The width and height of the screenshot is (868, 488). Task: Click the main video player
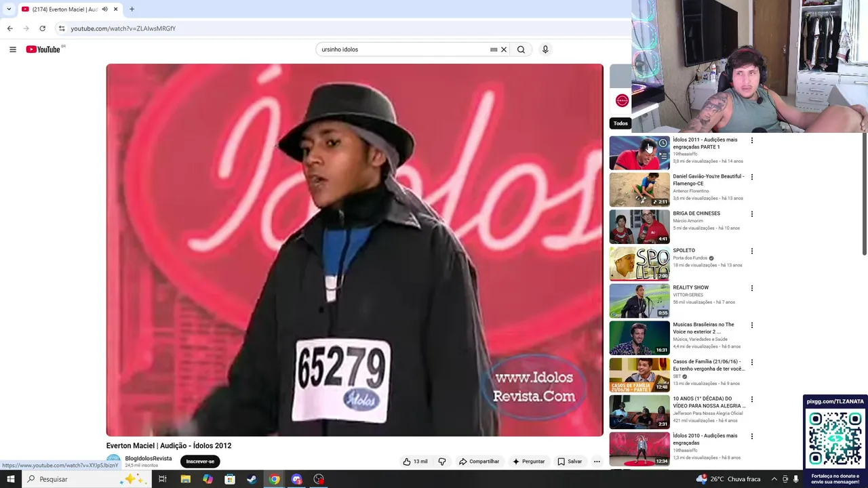[355, 250]
